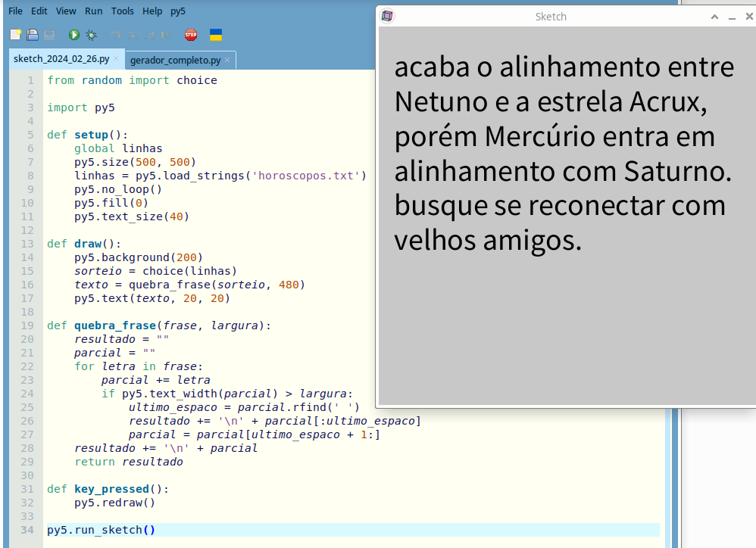Open the File menu
The image size is (756, 548).
(x=15, y=11)
